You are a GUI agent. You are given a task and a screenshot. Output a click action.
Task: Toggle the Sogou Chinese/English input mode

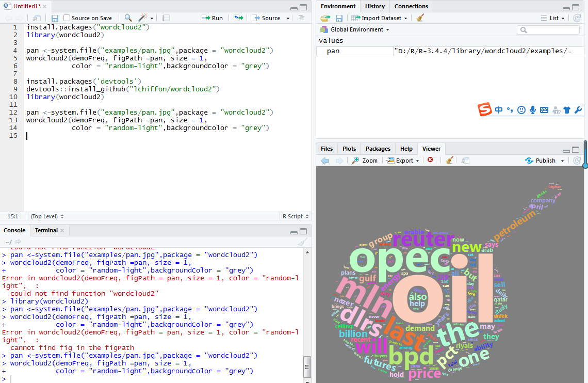499,110
